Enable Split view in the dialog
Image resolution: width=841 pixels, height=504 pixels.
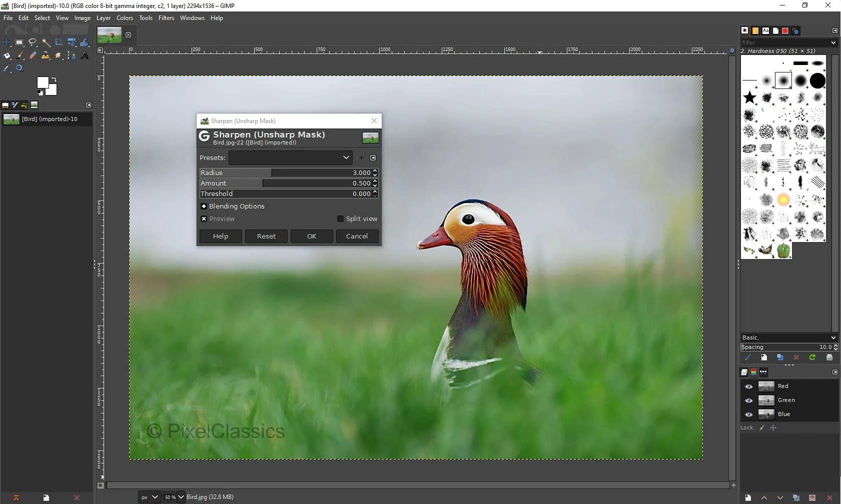point(341,218)
